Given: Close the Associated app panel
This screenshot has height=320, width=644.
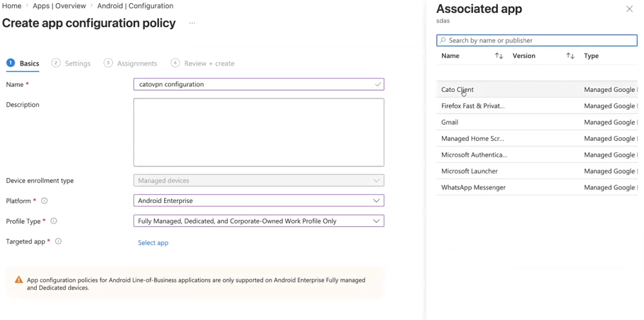Looking at the screenshot, I should tap(629, 9).
